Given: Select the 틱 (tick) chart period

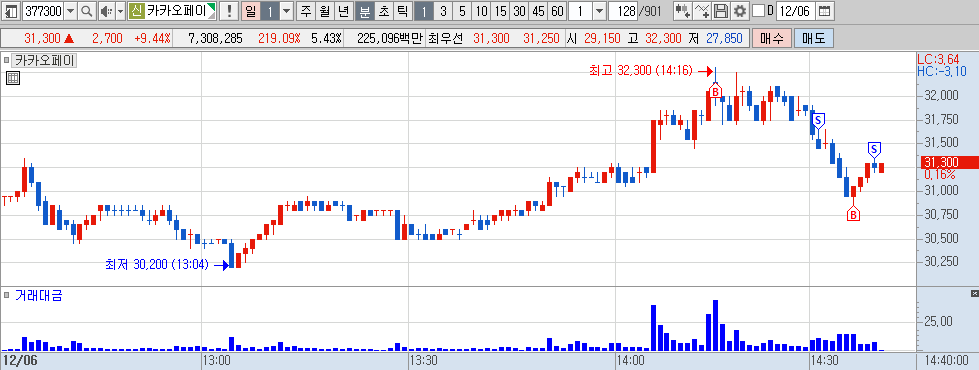Looking at the screenshot, I should pyautogui.click(x=403, y=11).
